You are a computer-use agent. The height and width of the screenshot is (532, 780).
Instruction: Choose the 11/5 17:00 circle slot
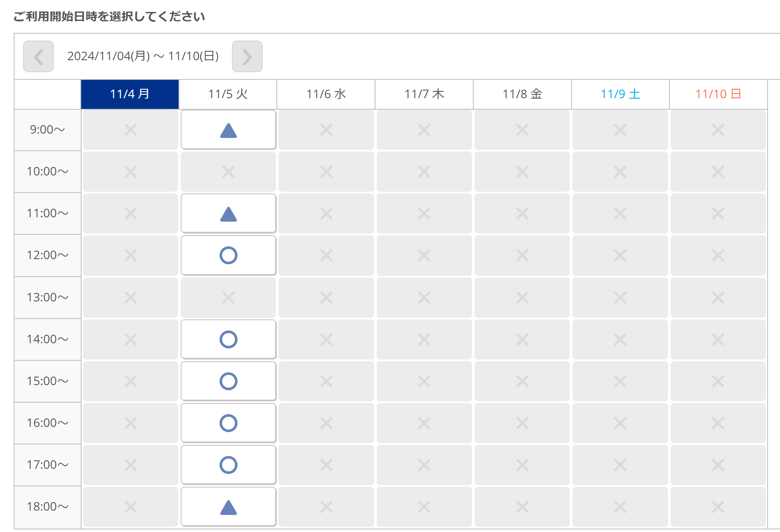click(229, 465)
